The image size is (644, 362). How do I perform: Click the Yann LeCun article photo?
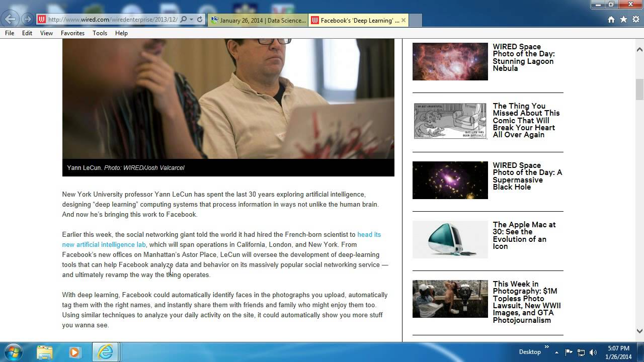(228, 99)
